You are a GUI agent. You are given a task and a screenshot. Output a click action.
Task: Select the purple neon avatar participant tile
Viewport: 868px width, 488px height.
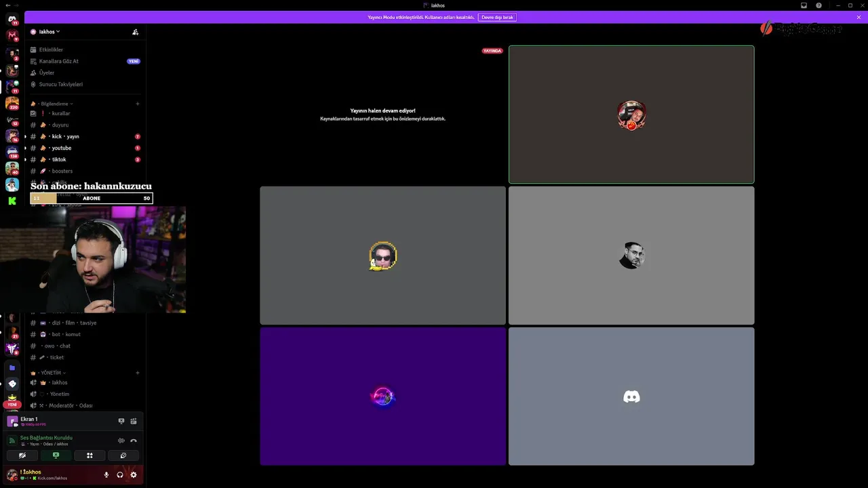click(382, 396)
